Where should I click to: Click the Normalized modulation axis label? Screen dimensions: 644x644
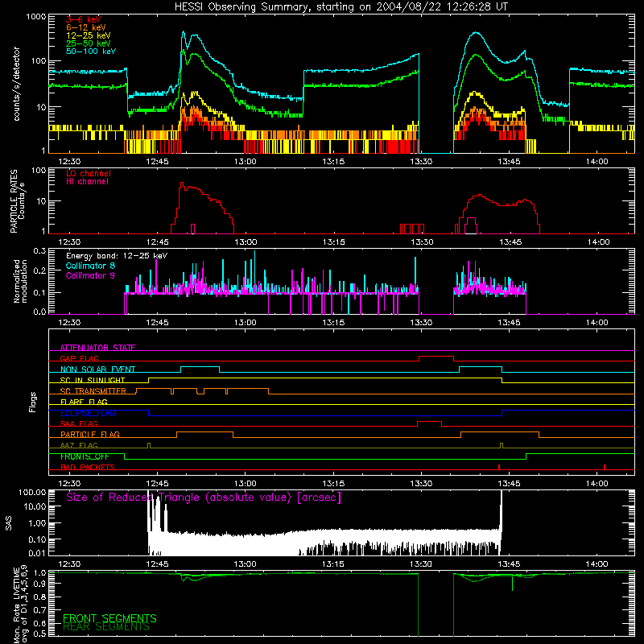tap(20, 281)
